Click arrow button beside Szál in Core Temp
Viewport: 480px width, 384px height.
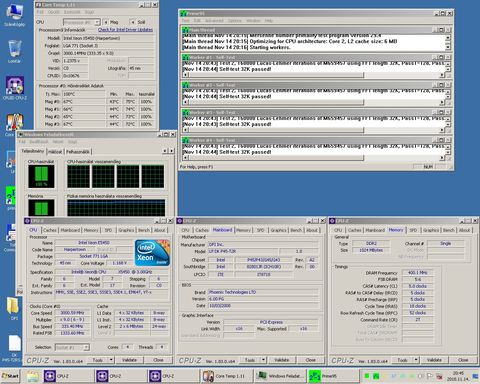click(133, 22)
